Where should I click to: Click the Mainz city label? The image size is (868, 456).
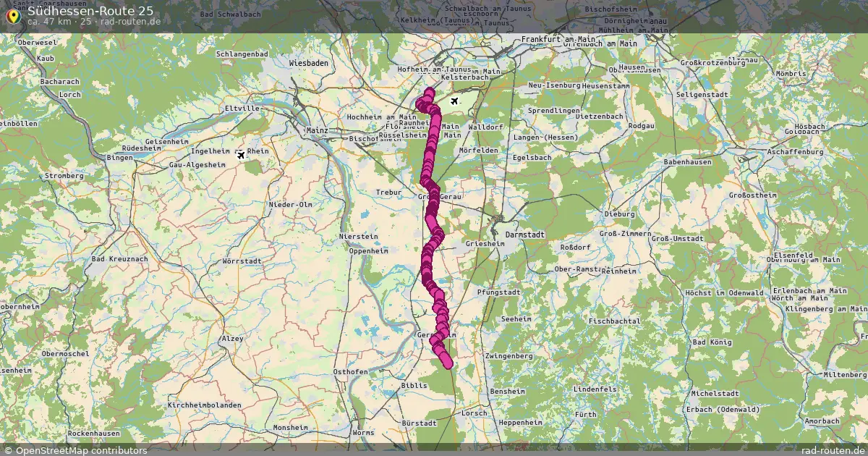tap(317, 130)
